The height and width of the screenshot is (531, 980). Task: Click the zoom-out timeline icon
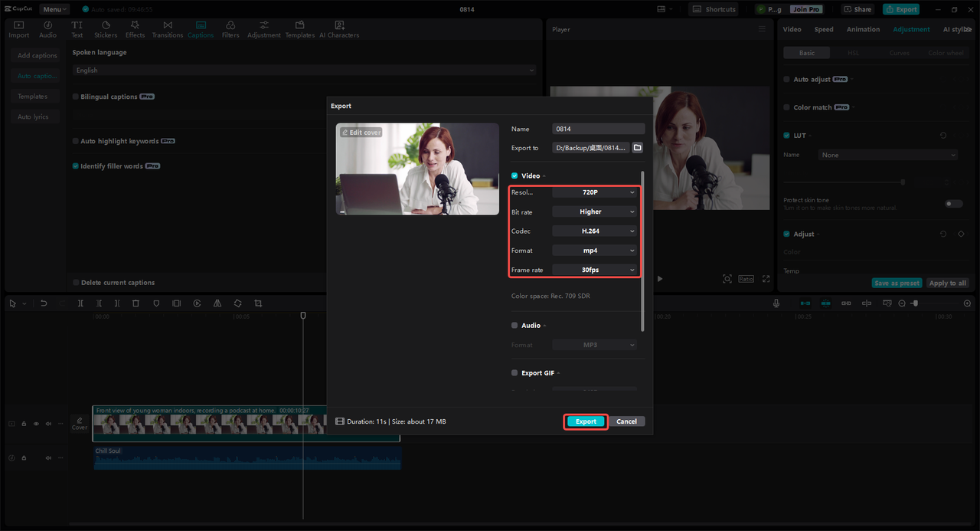pos(902,303)
